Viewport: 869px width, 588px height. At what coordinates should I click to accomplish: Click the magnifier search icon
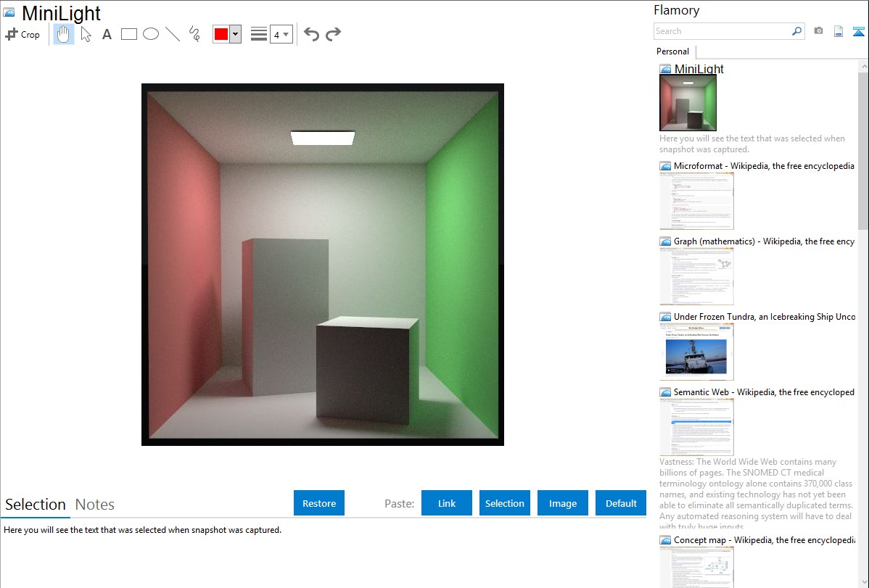(x=796, y=31)
